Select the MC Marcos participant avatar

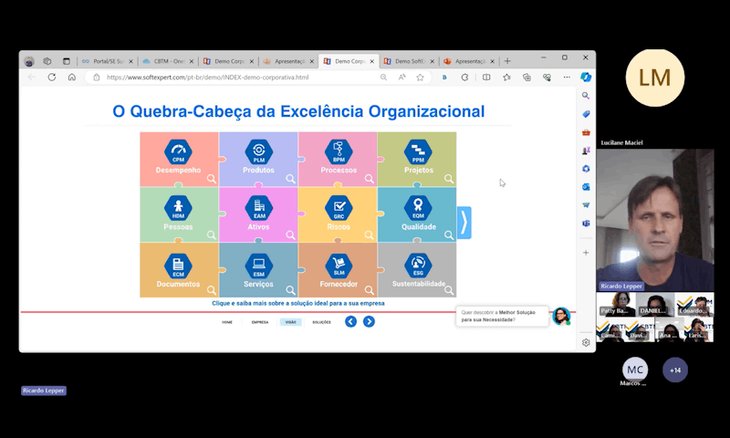tap(635, 370)
